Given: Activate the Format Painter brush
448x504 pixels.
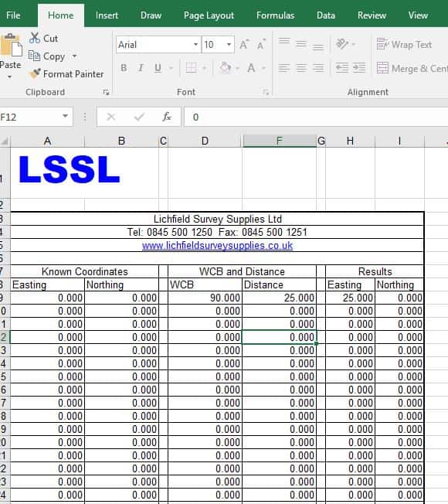Looking at the screenshot, I should [x=34, y=73].
